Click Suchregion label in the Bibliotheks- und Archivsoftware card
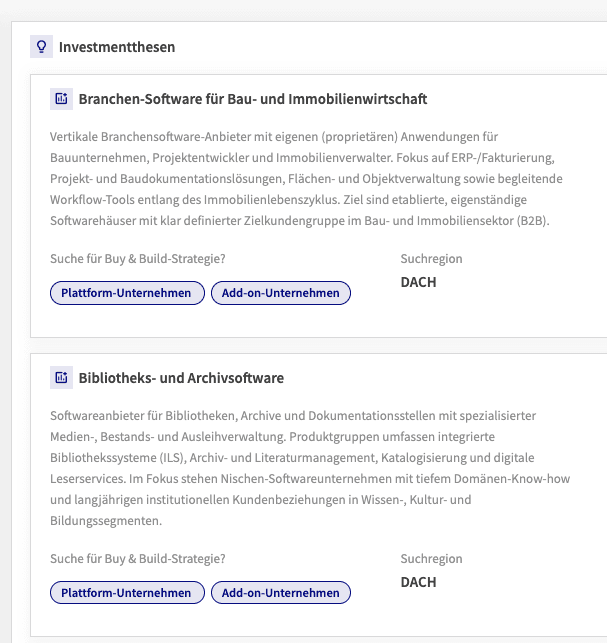Viewport: 607px width, 643px height. click(431, 559)
